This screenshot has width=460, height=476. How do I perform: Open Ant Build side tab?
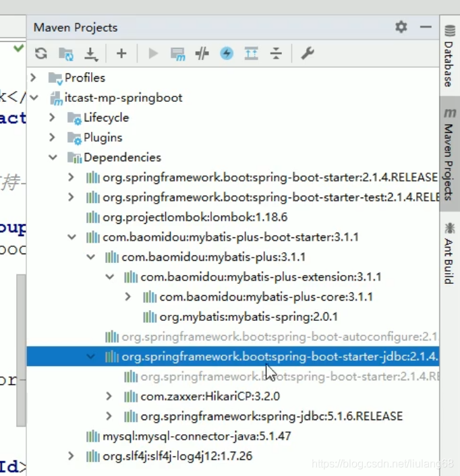pos(450,253)
